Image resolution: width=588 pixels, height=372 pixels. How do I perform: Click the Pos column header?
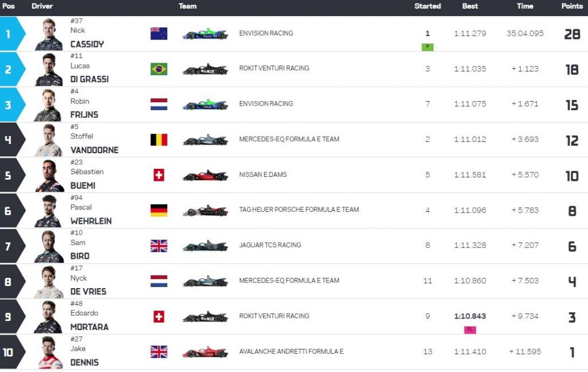8,6
